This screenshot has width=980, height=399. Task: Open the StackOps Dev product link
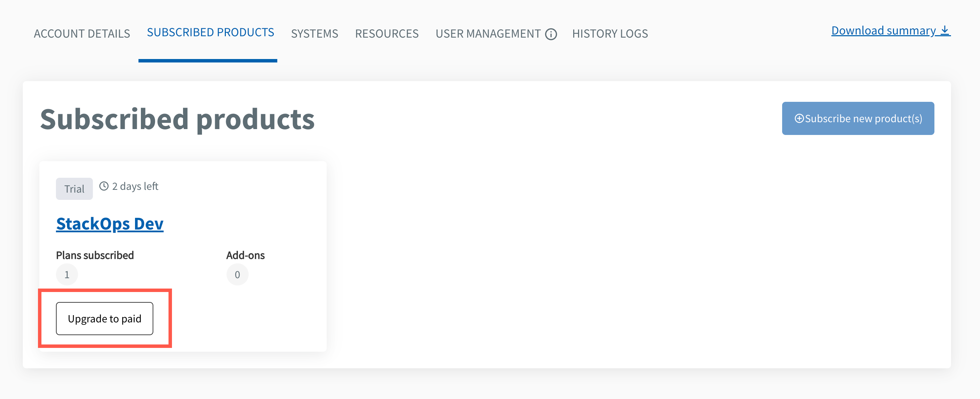click(110, 224)
